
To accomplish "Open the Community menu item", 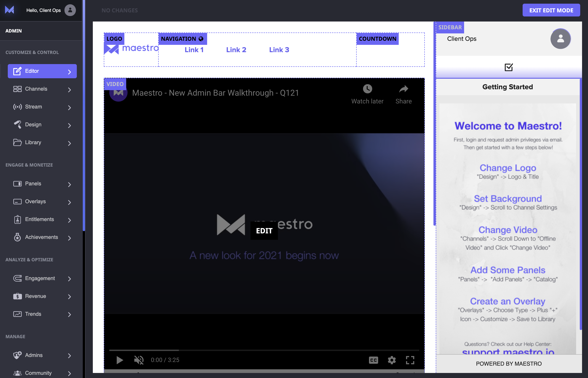I will [x=42, y=373].
